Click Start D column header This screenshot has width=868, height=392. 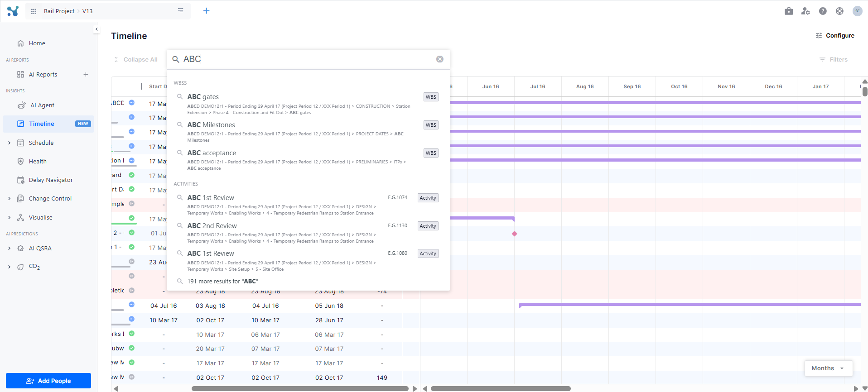(x=158, y=86)
